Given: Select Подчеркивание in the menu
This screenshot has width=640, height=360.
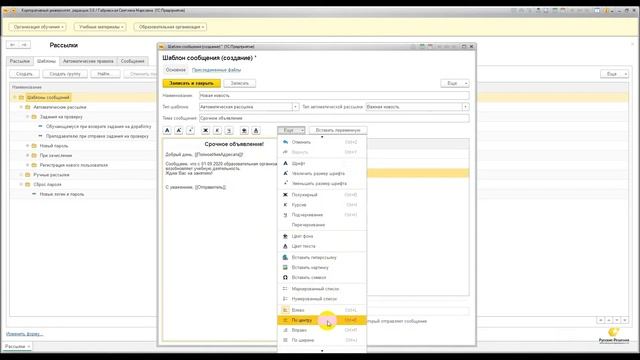Looking at the screenshot, I should click(x=322, y=215).
